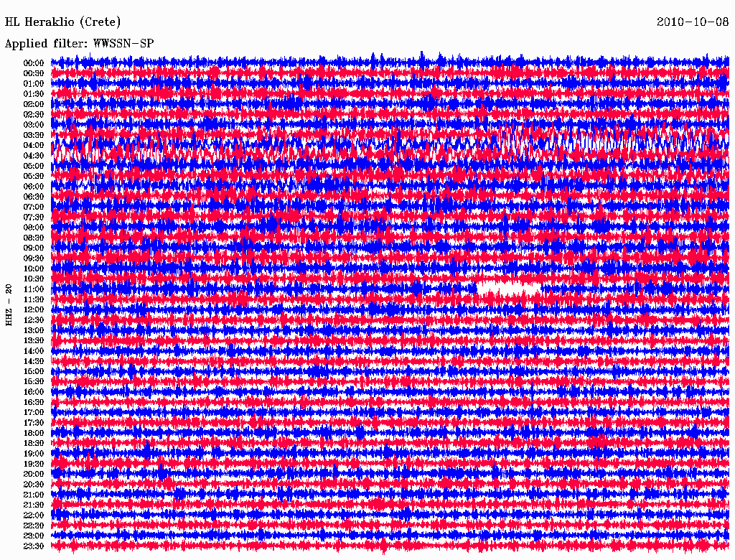
Task: Select the 05:30 time label
Action: point(34,176)
